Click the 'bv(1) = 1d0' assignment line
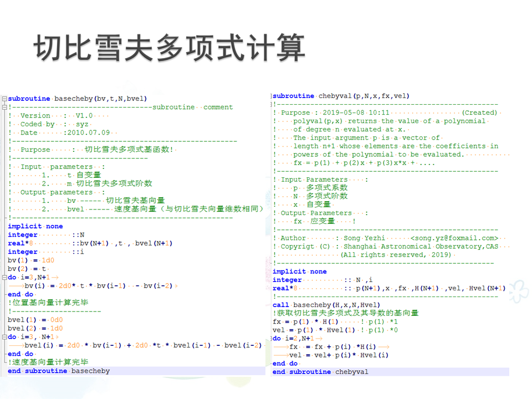Viewport: 532px width, 399px height. click(x=31, y=260)
